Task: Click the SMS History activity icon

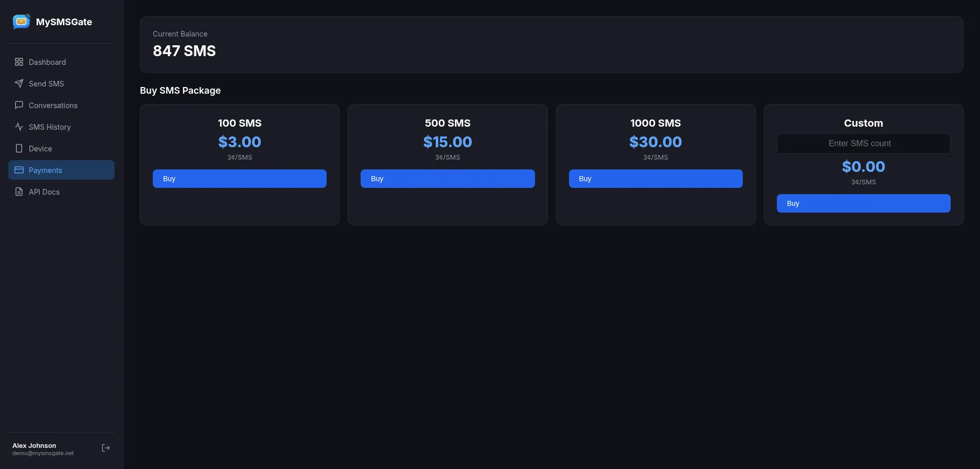Action: (x=19, y=127)
